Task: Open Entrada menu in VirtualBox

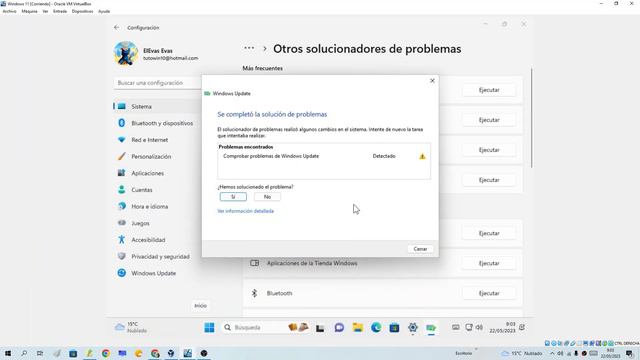Action: click(60, 11)
